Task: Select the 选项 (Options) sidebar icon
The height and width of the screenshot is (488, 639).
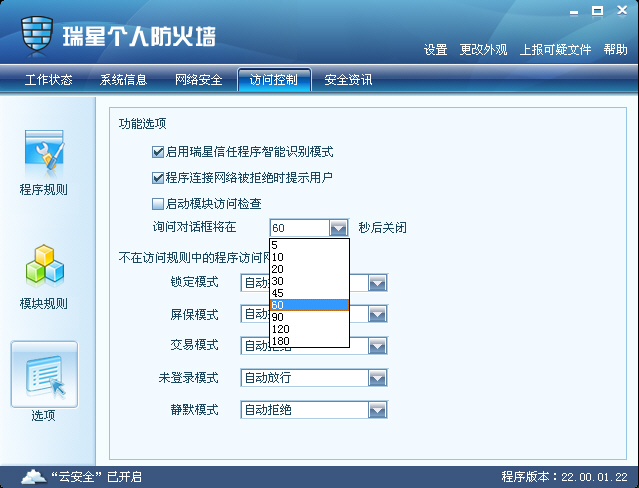Action: coord(44,378)
